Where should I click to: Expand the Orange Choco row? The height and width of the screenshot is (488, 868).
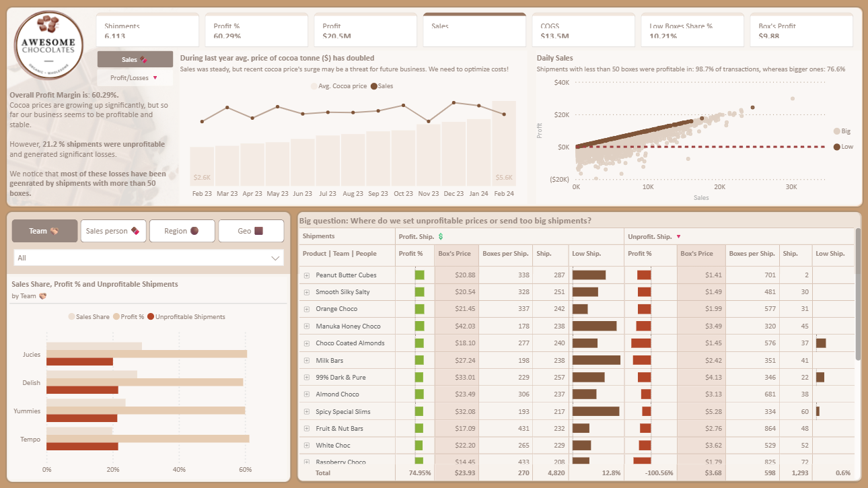coord(307,309)
